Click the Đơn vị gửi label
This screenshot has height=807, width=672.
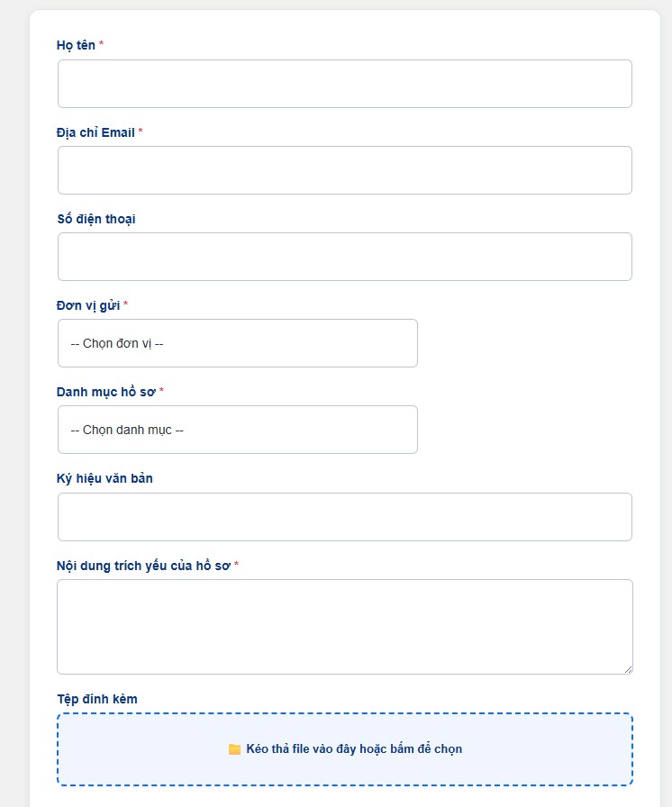click(x=88, y=305)
